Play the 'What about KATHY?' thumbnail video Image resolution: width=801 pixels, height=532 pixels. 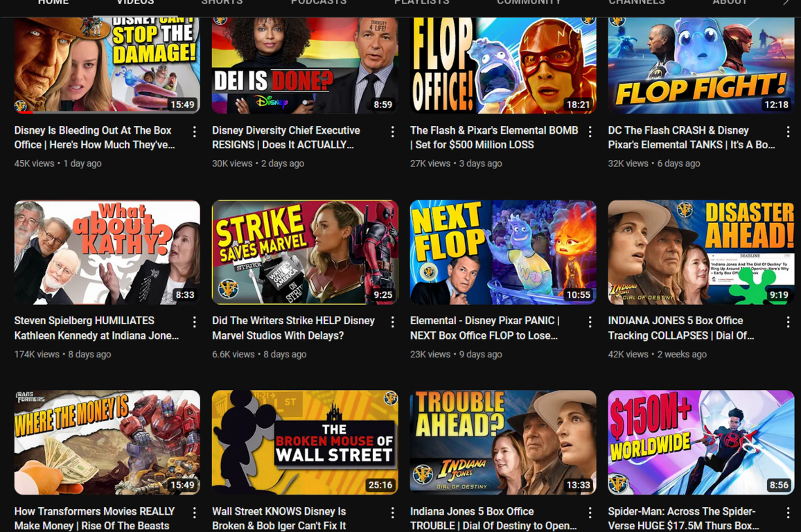107,252
